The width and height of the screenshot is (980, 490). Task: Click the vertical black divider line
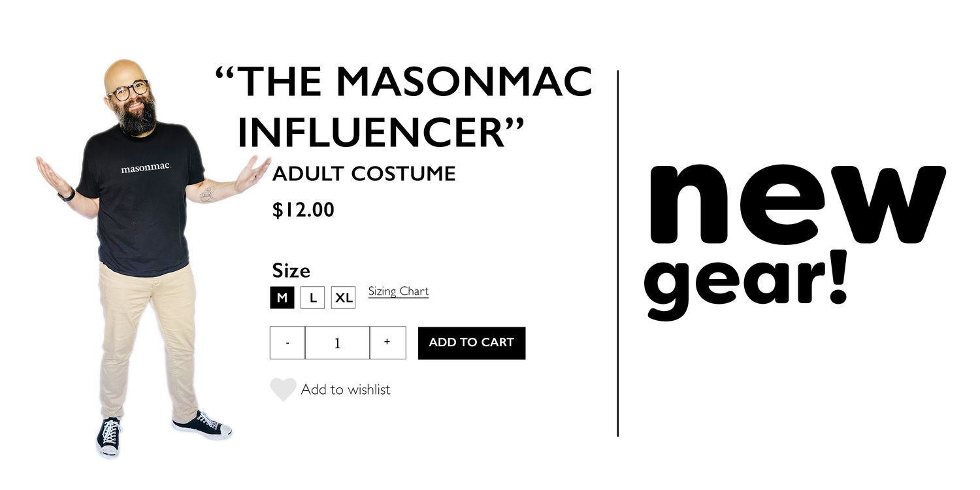[617, 253]
